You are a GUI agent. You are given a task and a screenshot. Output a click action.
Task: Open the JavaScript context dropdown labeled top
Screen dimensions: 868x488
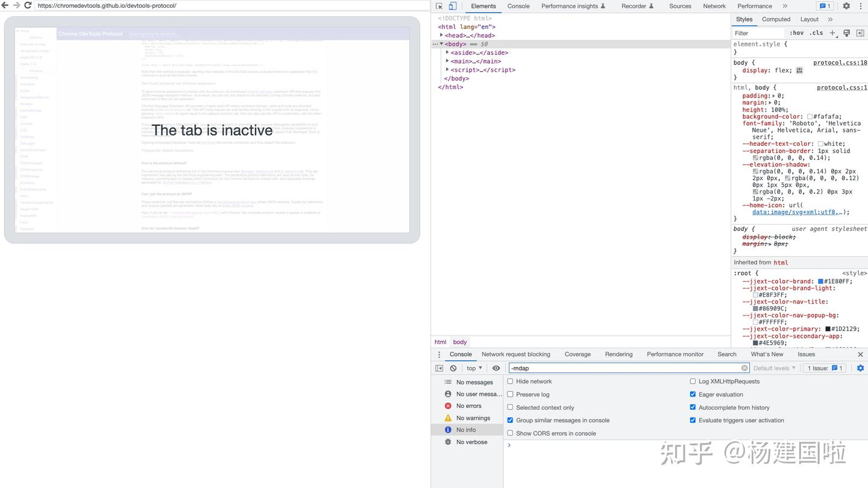point(473,368)
